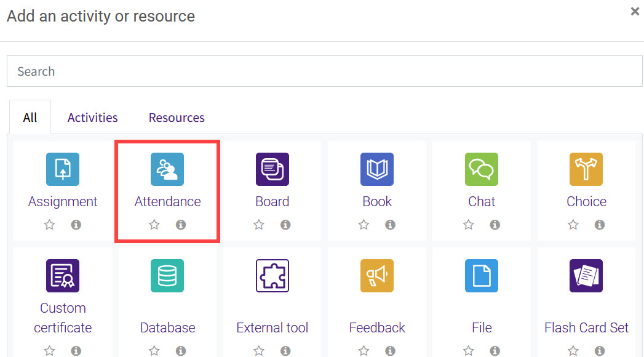Open the Resources tab
Image resolution: width=644 pixels, height=357 pixels.
(176, 117)
